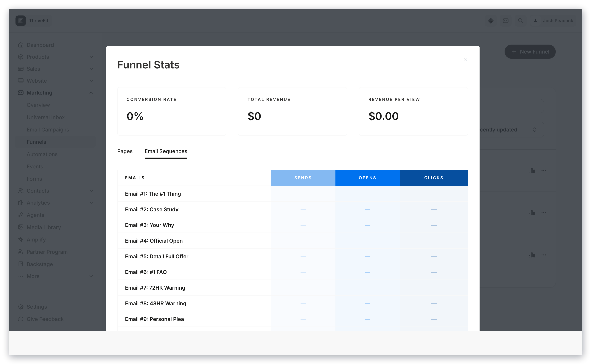Image resolution: width=591 pixels, height=364 pixels.
Task: Select Email #4: Official Open row
Action: [x=293, y=241]
